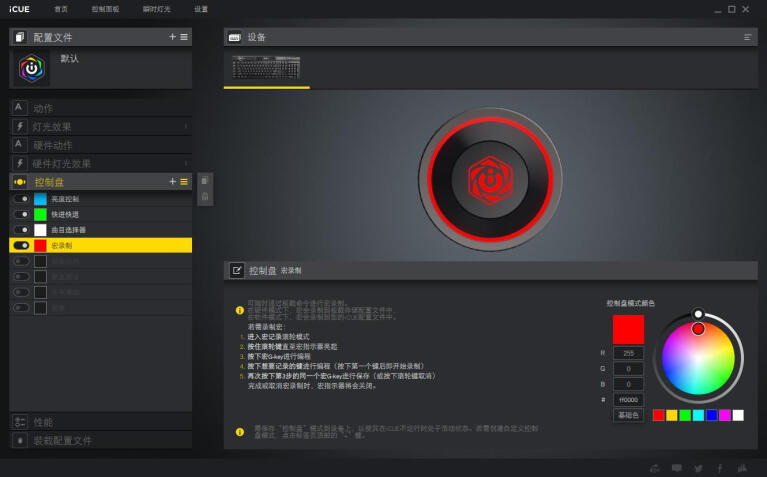Open the 首页 menu tab

pos(61,9)
